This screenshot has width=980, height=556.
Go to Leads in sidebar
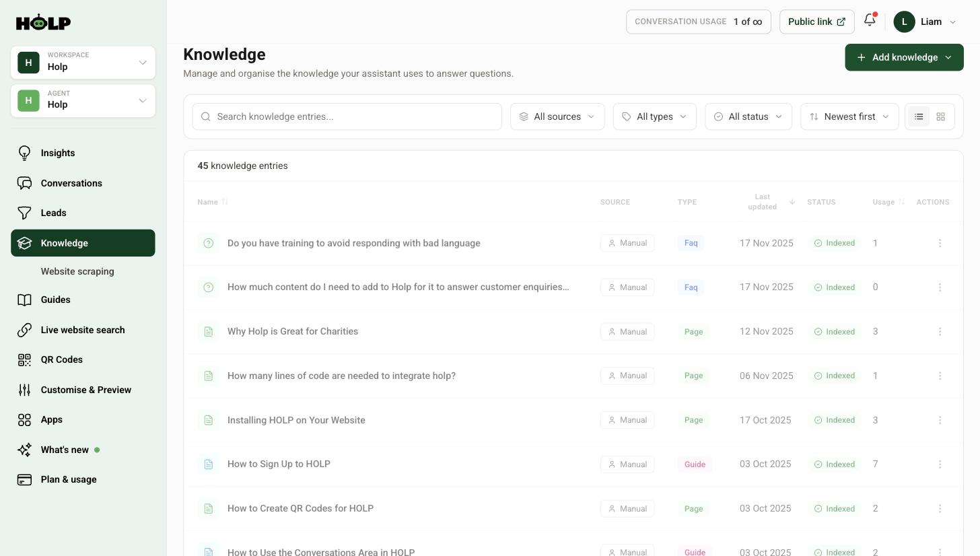pyautogui.click(x=83, y=213)
